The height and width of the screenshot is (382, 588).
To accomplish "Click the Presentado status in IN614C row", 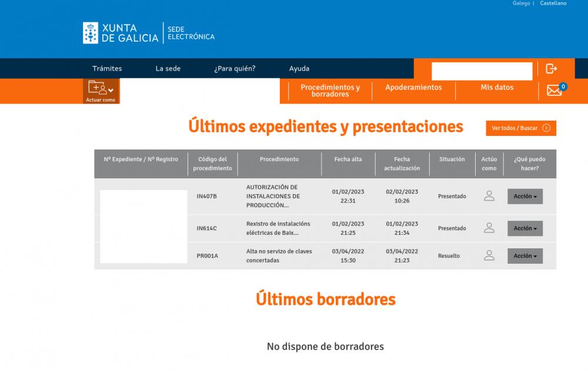I will tap(452, 228).
